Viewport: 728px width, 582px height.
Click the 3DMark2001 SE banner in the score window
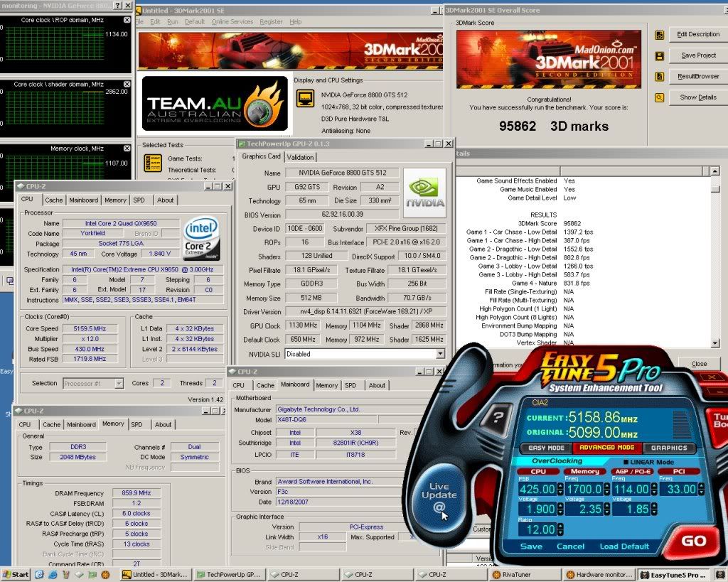(549, 60)
